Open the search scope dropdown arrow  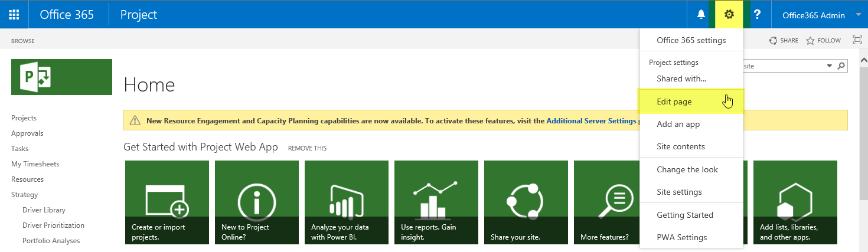tap(829, 66)
